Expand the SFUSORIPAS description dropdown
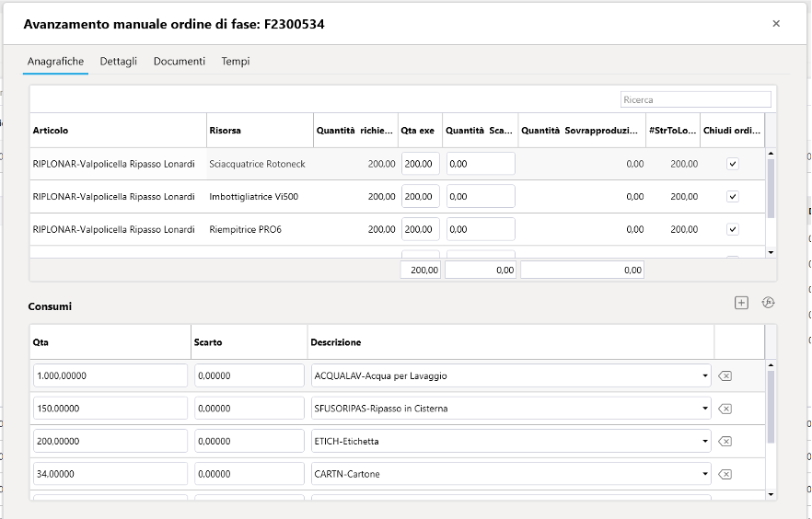This screenshot has width=812, height=519. pyautogui.click(x=704, y=409)
